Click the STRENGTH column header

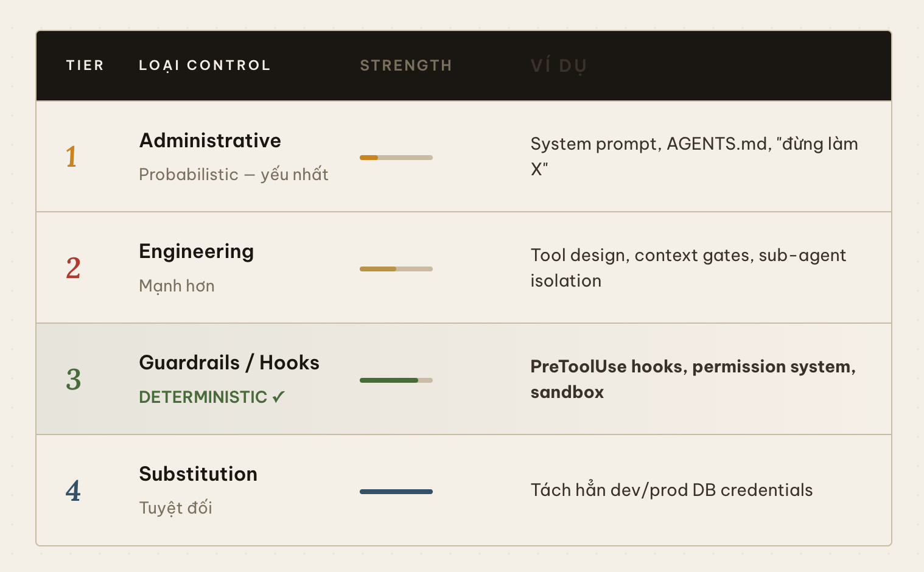click(x=406, y=65)
